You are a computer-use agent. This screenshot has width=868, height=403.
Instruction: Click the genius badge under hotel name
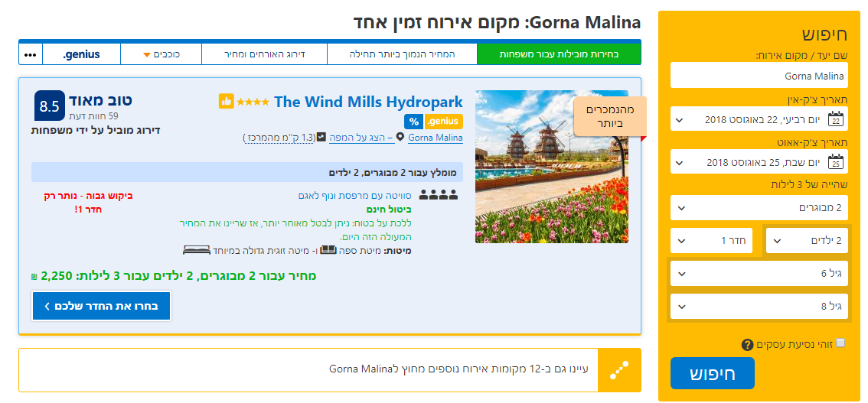[443, 122]
